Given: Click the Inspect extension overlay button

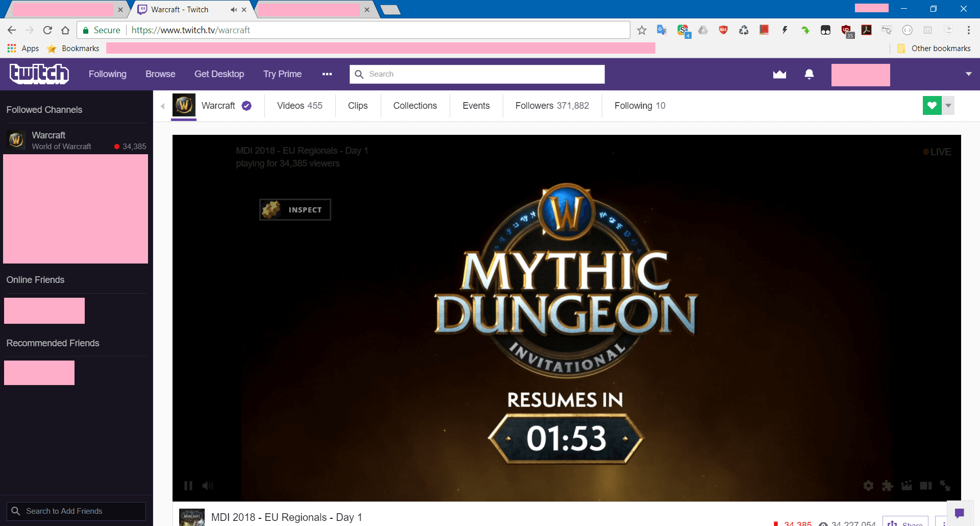Looking at the screenshot, I should (295, 209).
